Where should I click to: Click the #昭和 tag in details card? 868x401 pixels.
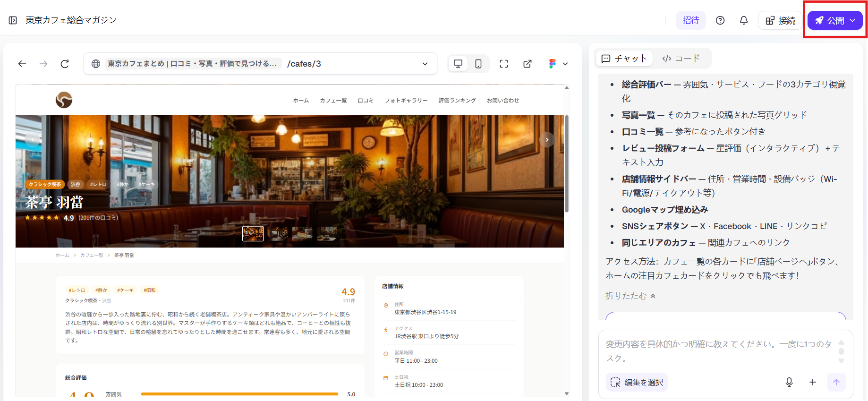[x=150, y=290]
